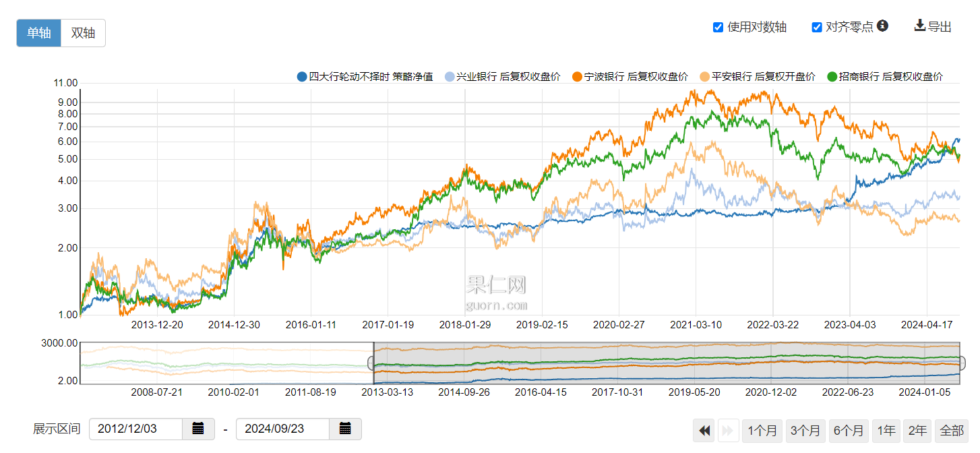Click the start date field 2012/12/03

point(135,429)
